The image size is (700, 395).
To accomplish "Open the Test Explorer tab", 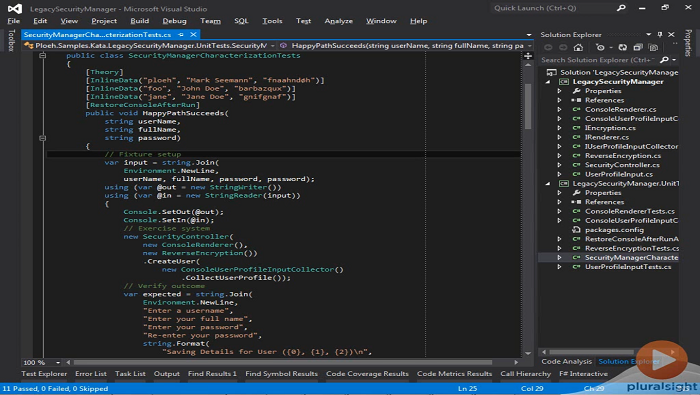I will [x=44, y=374].
